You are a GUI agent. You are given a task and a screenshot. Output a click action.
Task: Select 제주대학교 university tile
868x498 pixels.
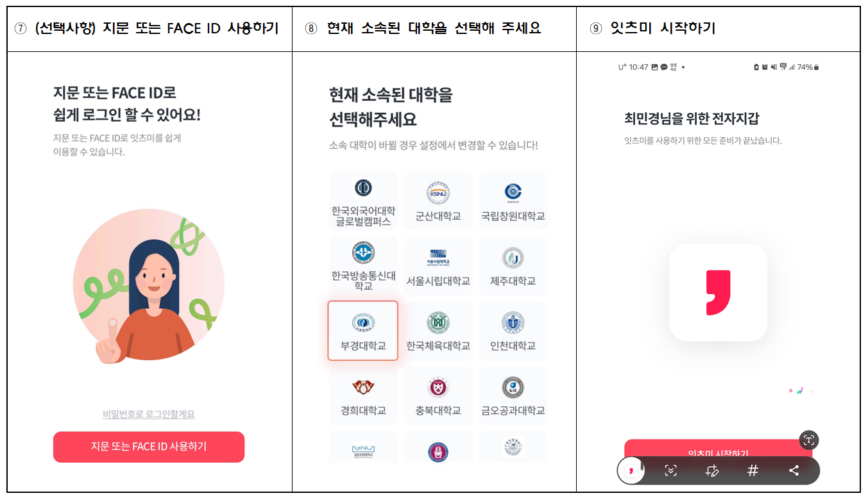click(x=513, y=266)
